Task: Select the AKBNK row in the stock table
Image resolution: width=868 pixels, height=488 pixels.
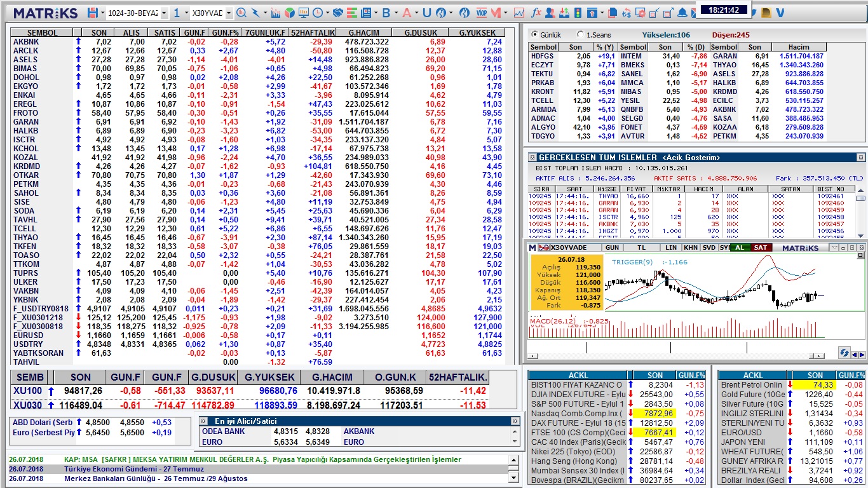Action: point(257,42)
